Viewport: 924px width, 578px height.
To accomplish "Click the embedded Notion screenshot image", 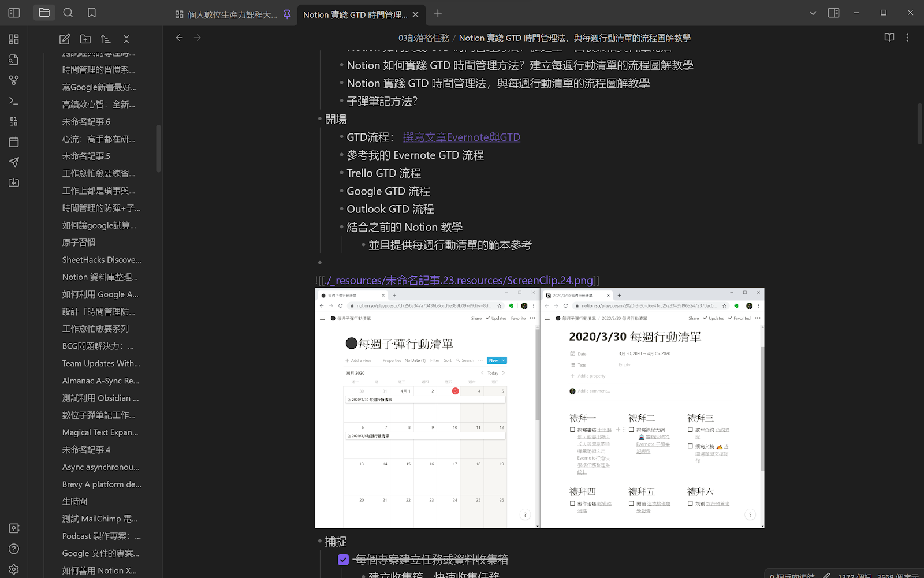I will [x=539, y=408].
